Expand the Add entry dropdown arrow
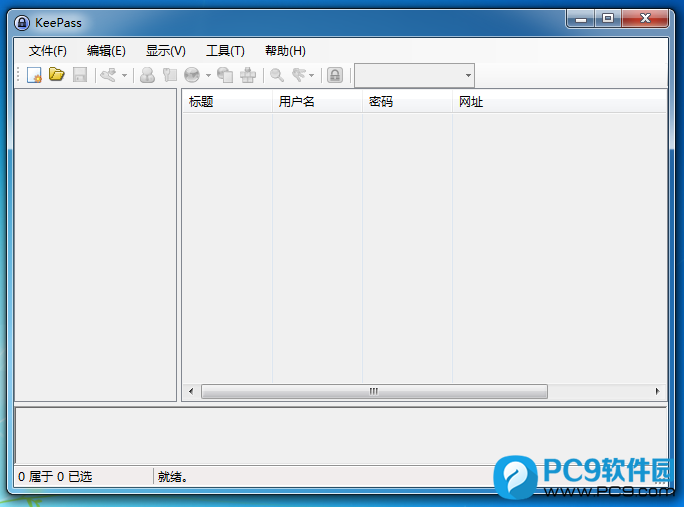This screenshot has width=684, height=507. coord(124,75)
